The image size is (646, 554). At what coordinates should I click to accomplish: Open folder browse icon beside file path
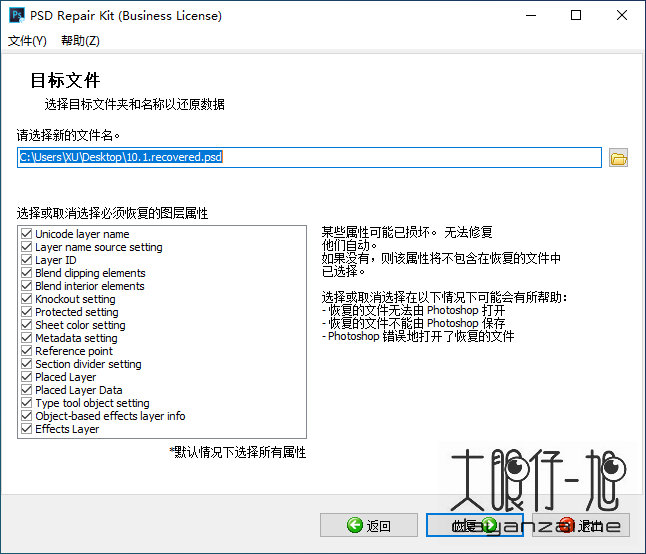tap(618, 158)
